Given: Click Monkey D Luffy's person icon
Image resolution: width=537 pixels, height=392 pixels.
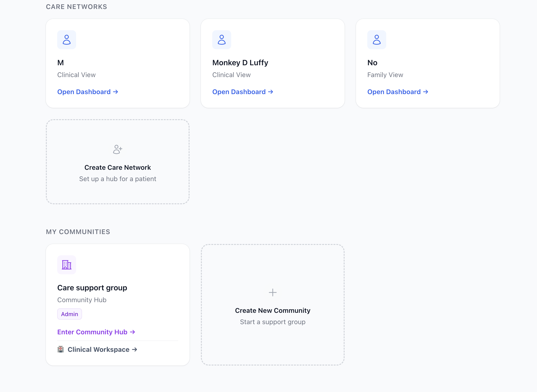Looking at the screenshot, I should (x=221, y=40).
